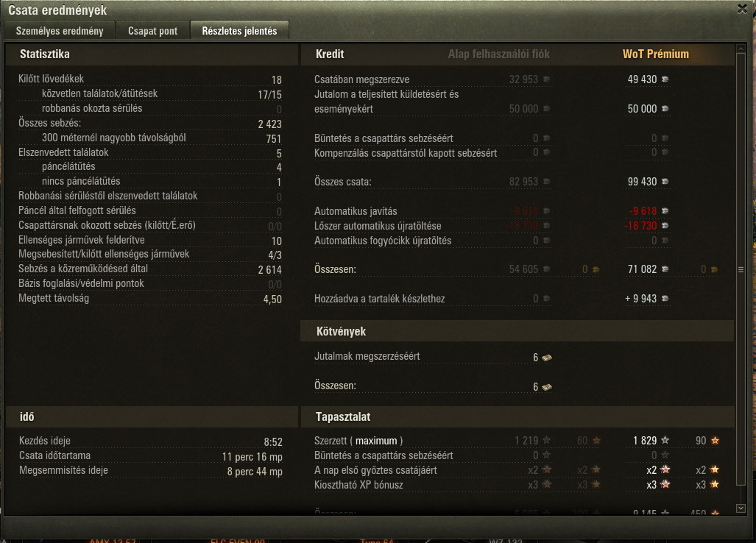The width and height of the screenshot is (756, 543).
Task: Click credit icon next to 49 430
Action: tap(665, 79)
